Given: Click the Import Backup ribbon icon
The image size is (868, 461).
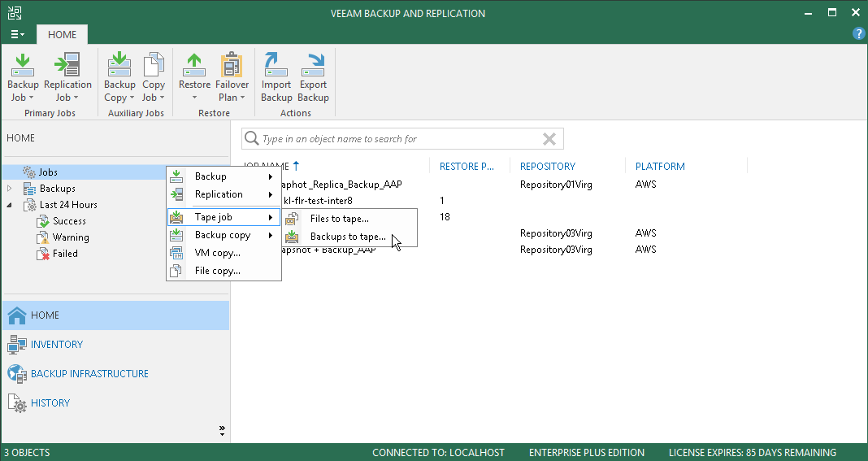Looking at the screenshot, I should click(x=276, y=65).
